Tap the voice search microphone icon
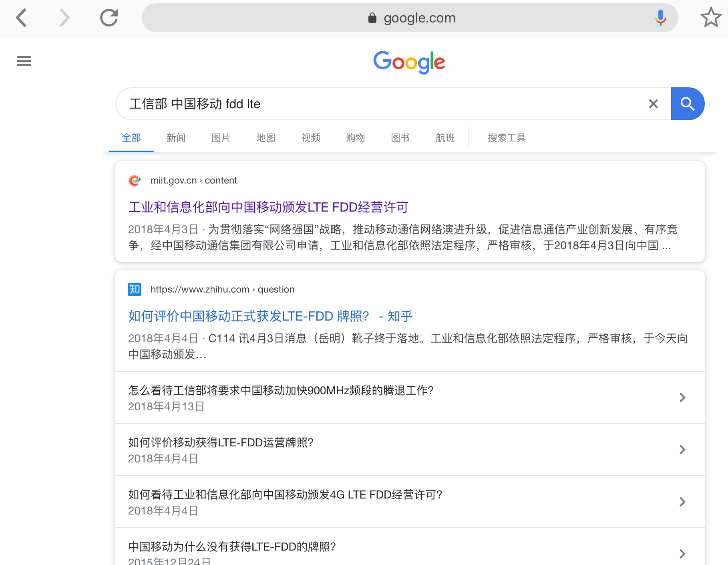Image resolution: width=728 pixels, height=565 pixels. click(x=660, y=18)
